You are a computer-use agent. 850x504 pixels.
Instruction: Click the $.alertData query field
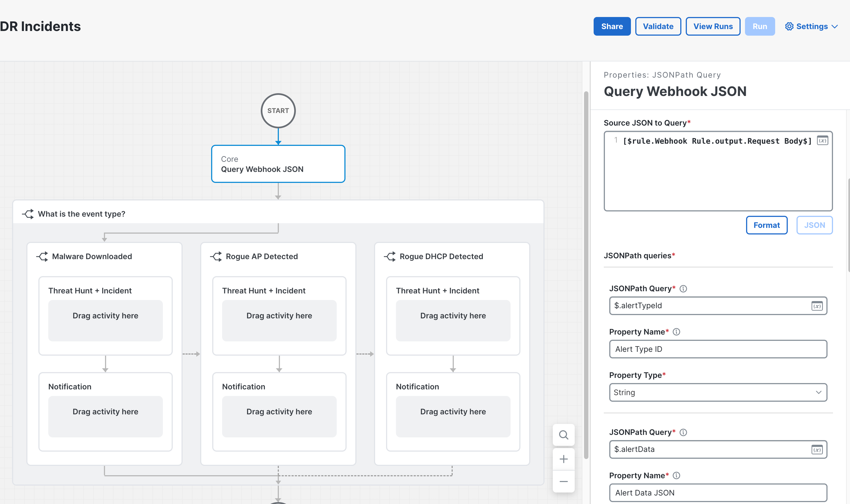pos(718,449)
